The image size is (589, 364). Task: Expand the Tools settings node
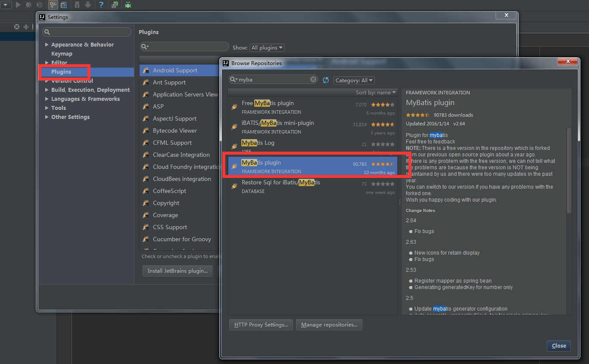pyautogui.click(x=47, y=108)
